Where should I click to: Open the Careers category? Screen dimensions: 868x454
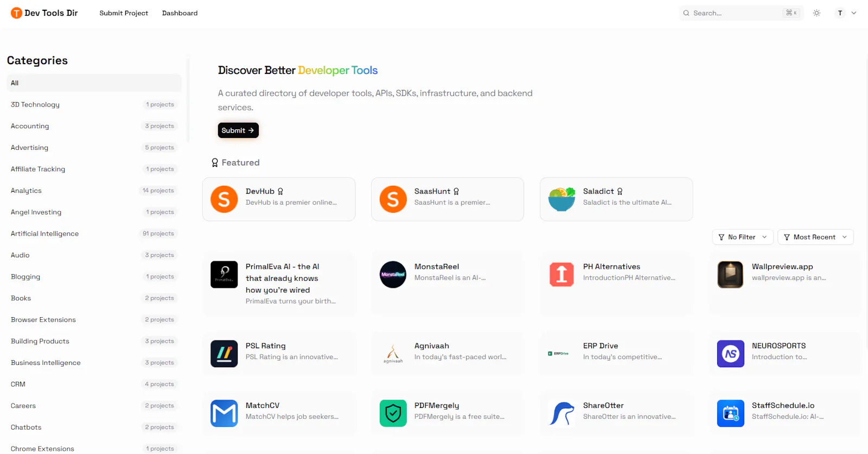94,406
